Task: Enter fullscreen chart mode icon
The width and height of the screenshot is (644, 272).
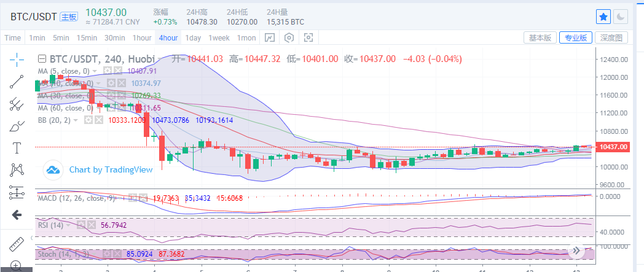Action: (308, 37)
